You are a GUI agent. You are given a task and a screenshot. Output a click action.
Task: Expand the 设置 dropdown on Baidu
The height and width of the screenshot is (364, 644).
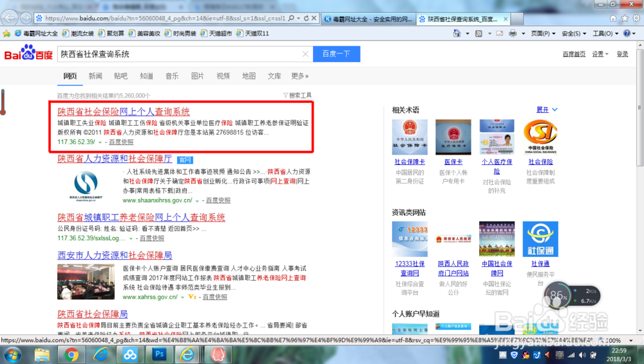click(600, 54)
